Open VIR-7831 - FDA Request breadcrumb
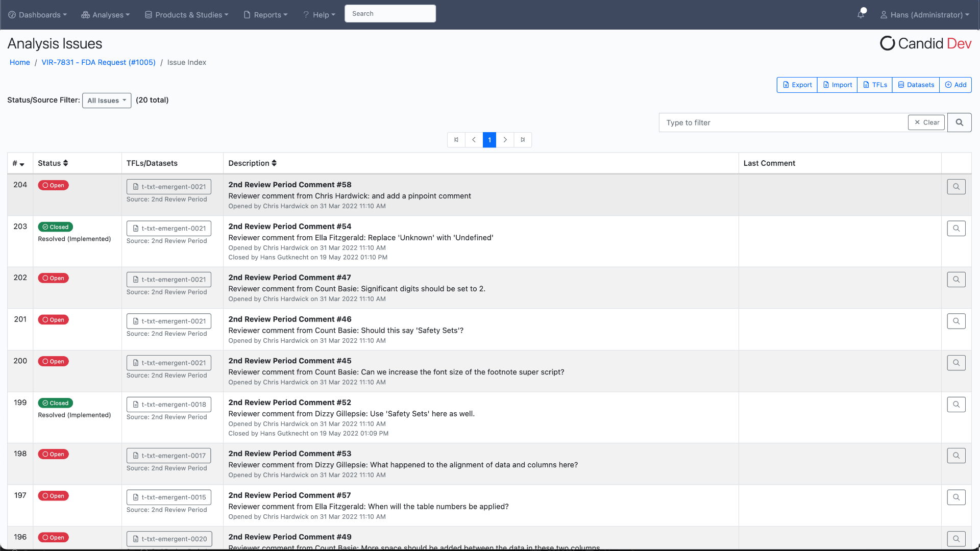 coord(99,62)
